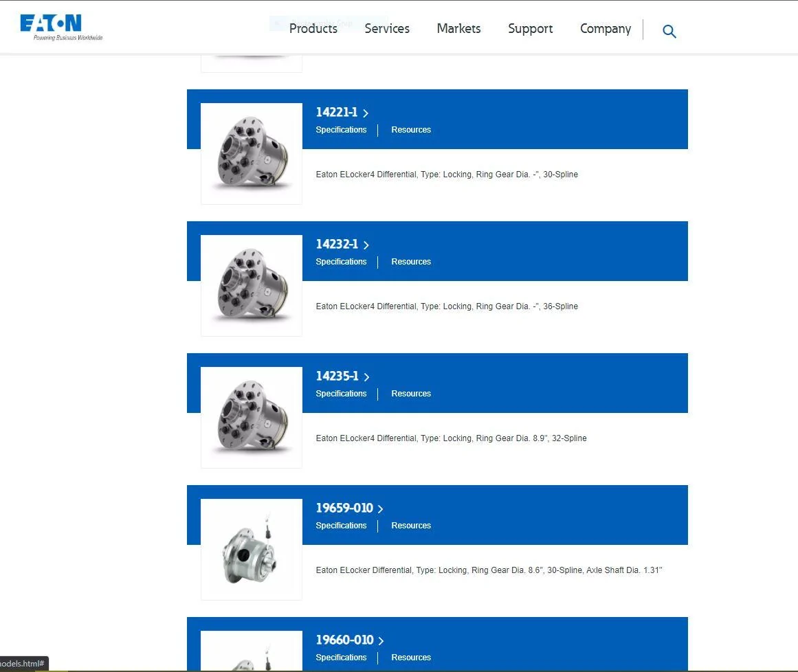Open the Products menu
The height and width of the screenshot is (672, 798).
[313, 28]
